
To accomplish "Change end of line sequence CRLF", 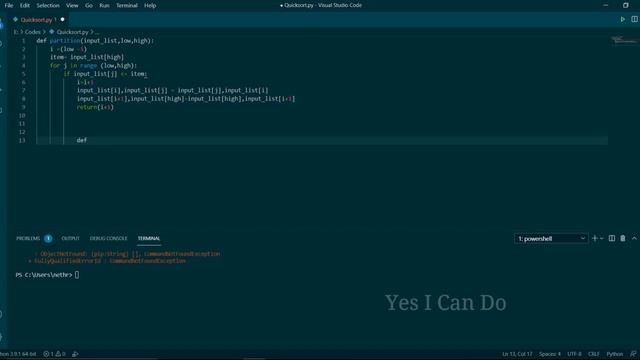I will (x=594, y=354).
